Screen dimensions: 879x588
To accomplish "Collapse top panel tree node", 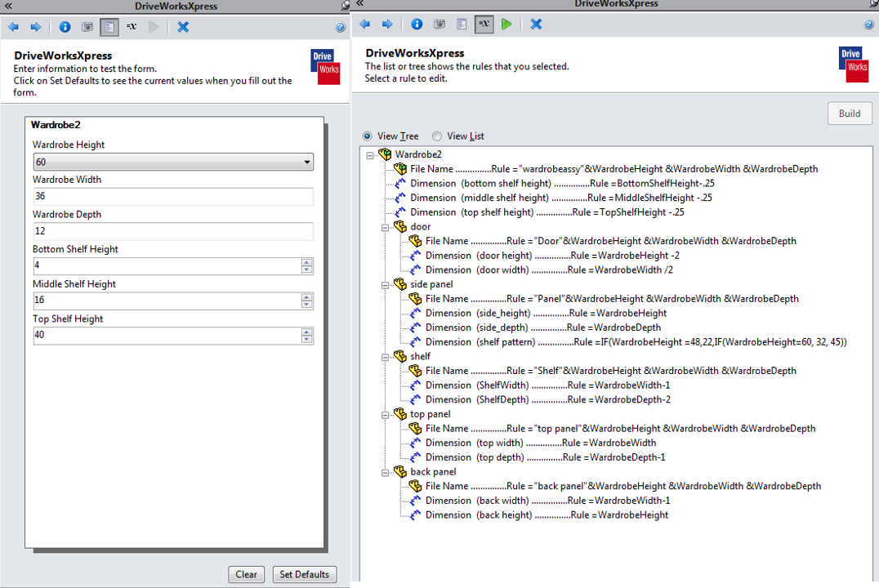I will point(385,416).
